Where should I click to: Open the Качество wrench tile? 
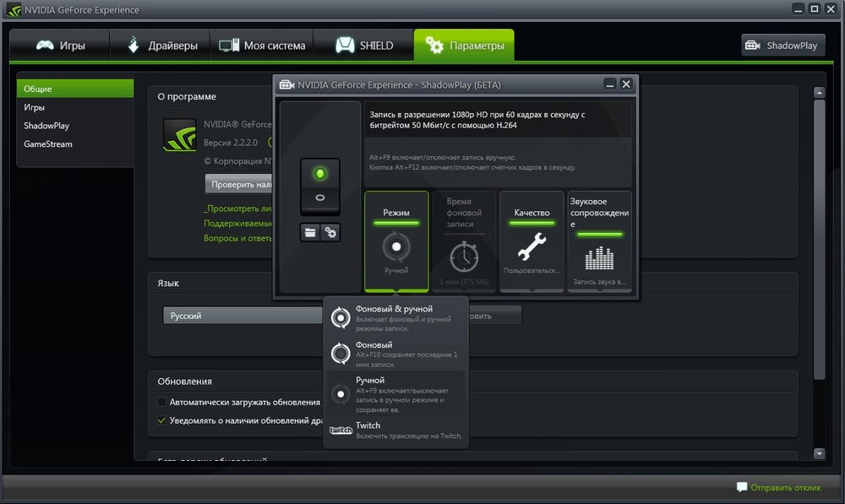point(532,247)
